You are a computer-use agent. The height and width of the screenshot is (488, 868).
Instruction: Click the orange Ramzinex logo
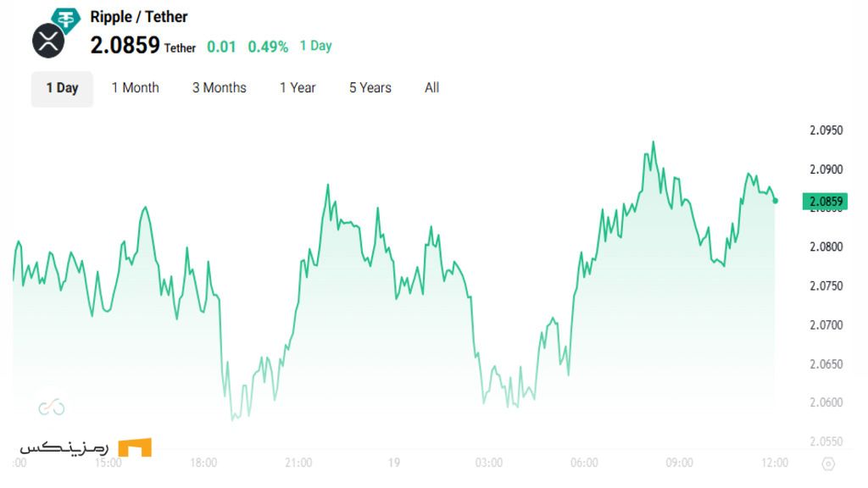(135, 447)
